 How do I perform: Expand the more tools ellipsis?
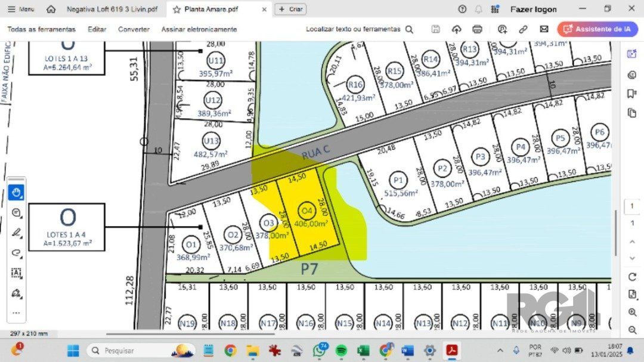click(x=16, y=313)
